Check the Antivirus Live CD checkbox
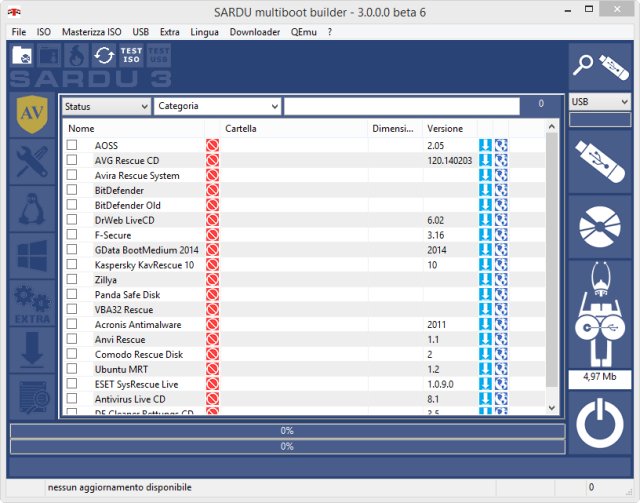Viewport: 640px width, 503px height. click(x=72, y=398)
